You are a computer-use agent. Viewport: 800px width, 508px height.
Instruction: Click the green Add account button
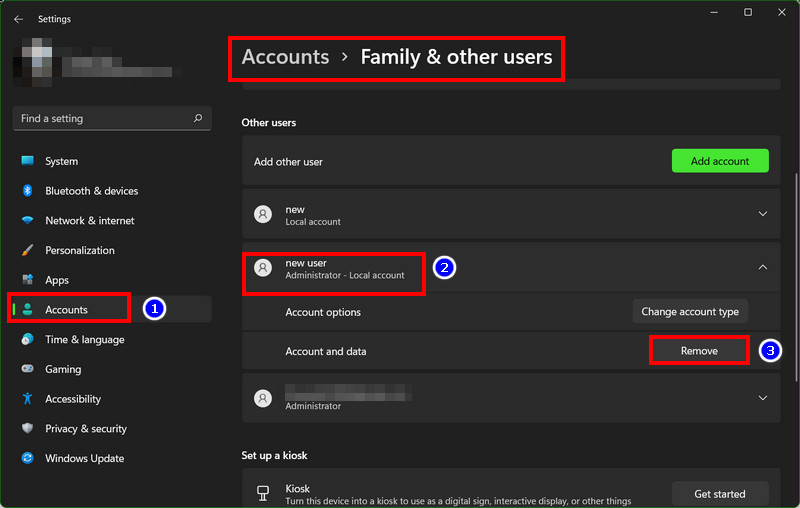(720, 161)
